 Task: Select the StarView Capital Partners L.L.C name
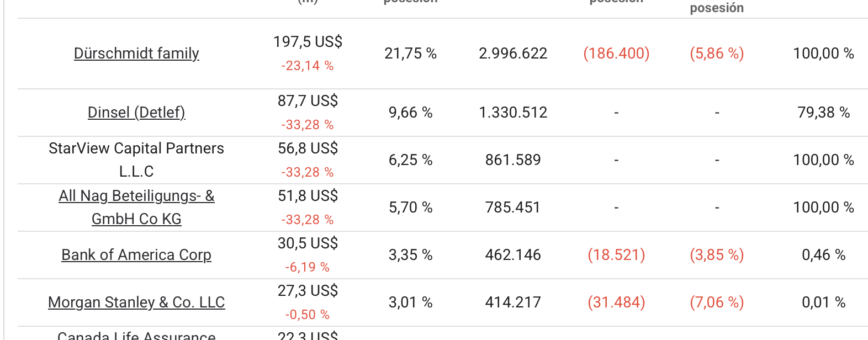(x=136, y=160)
